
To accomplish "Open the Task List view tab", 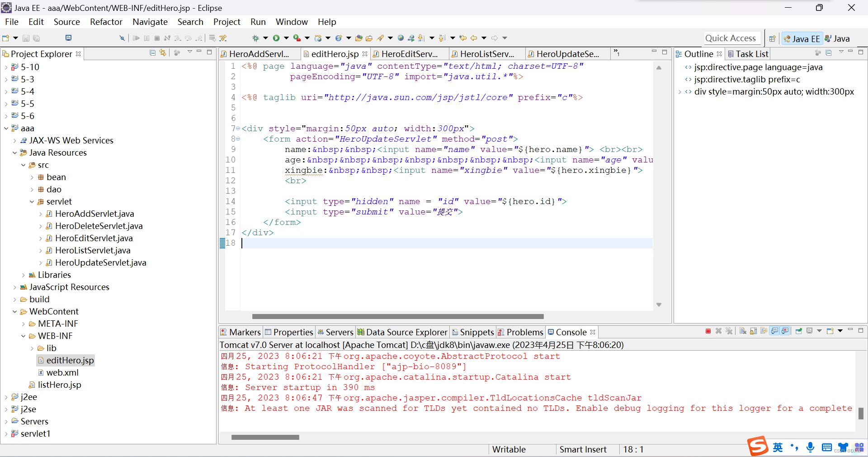I will pyautogui.click(x=748, y=54).
